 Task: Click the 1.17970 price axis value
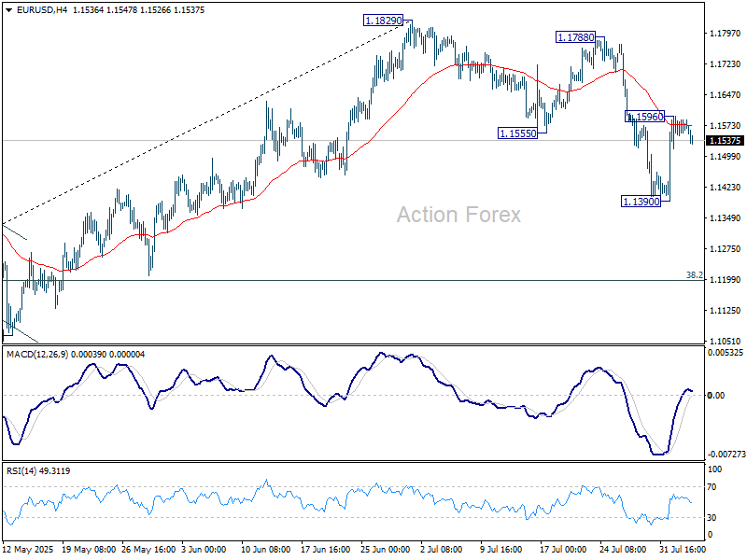pyautogui.click(x=726, y=34)
